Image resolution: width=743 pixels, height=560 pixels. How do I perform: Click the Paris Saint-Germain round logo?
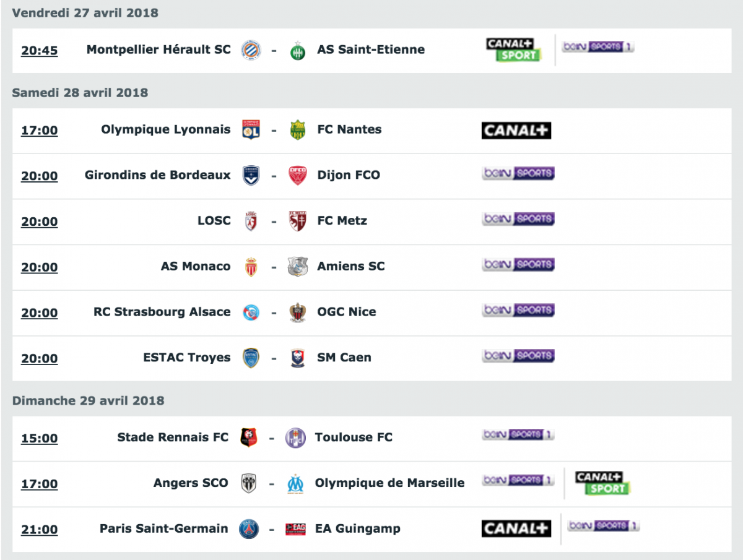pos(249,529)
